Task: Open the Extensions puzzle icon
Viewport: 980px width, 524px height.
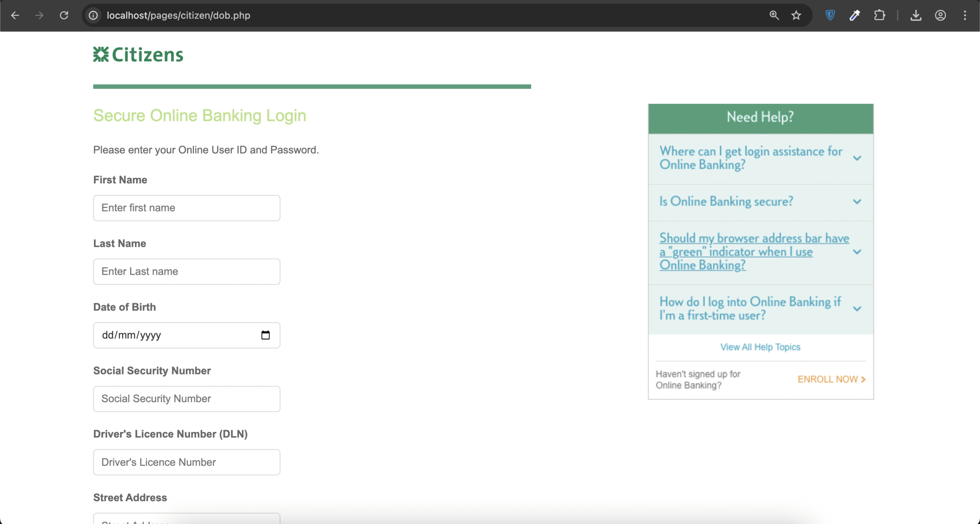Action: [879, 15]
